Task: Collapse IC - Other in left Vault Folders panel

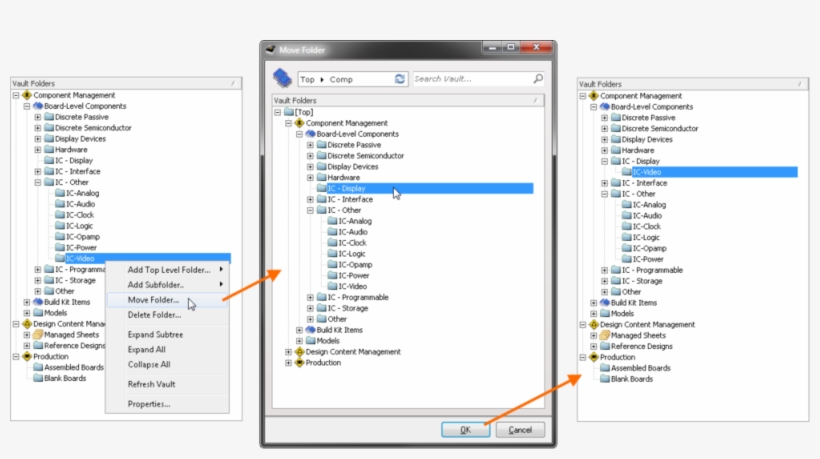Action: point(38,182)
